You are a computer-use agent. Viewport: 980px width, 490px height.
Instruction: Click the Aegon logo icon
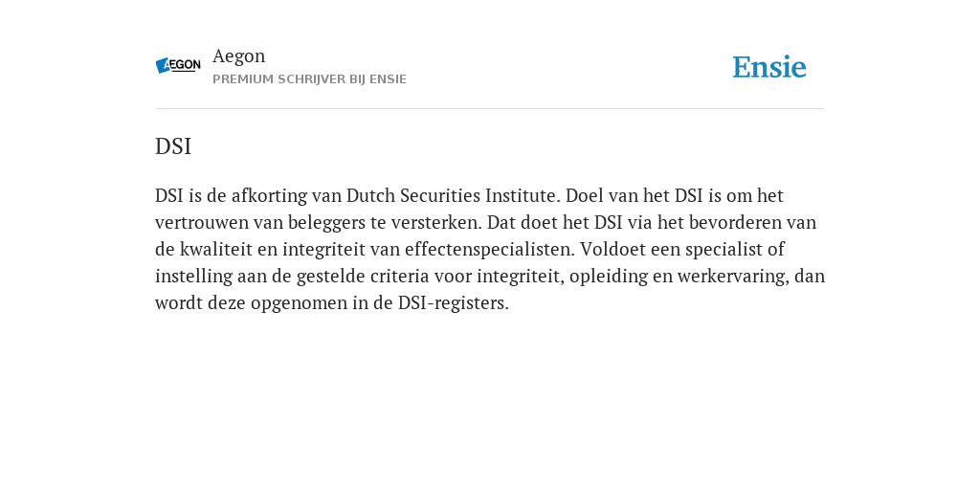(x=178, y=65)
